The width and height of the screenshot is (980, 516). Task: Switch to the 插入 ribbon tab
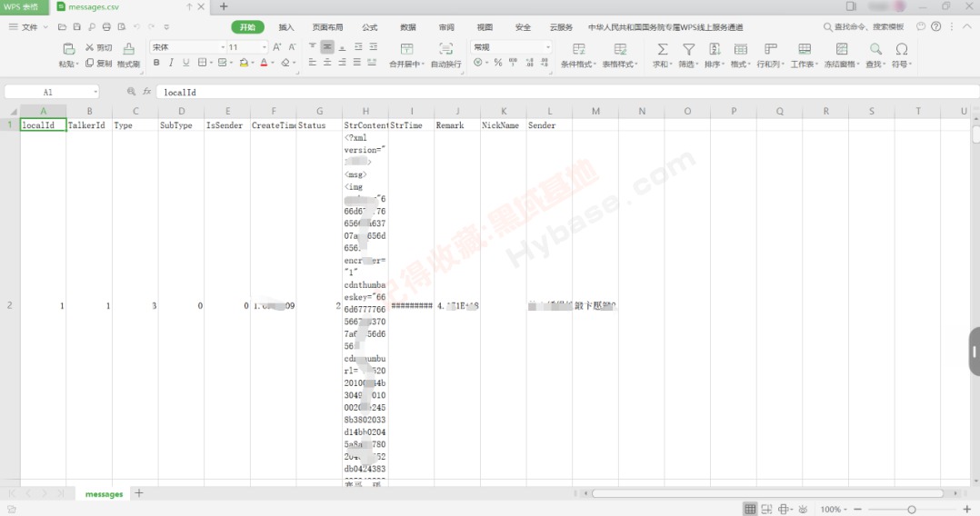point(286,27)
